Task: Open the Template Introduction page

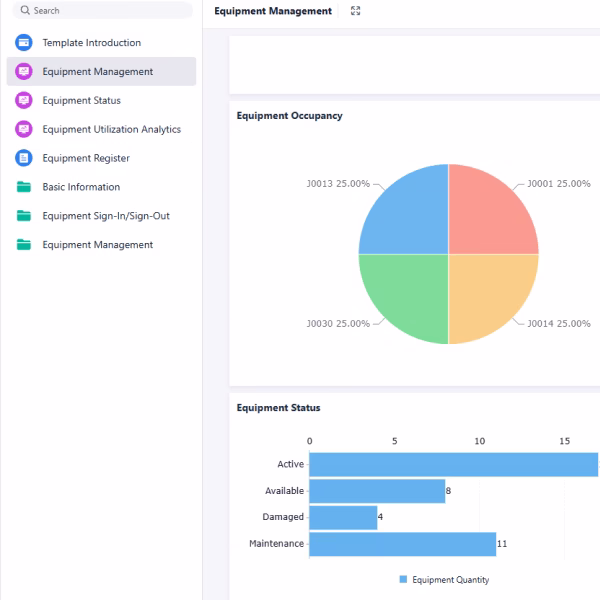Action: (x=91, y=43)
